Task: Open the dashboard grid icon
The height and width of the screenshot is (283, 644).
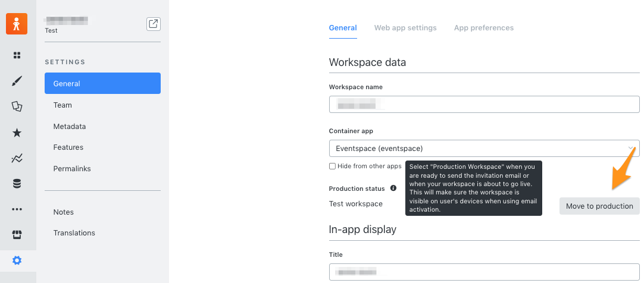Action: (x=17, y=55)
